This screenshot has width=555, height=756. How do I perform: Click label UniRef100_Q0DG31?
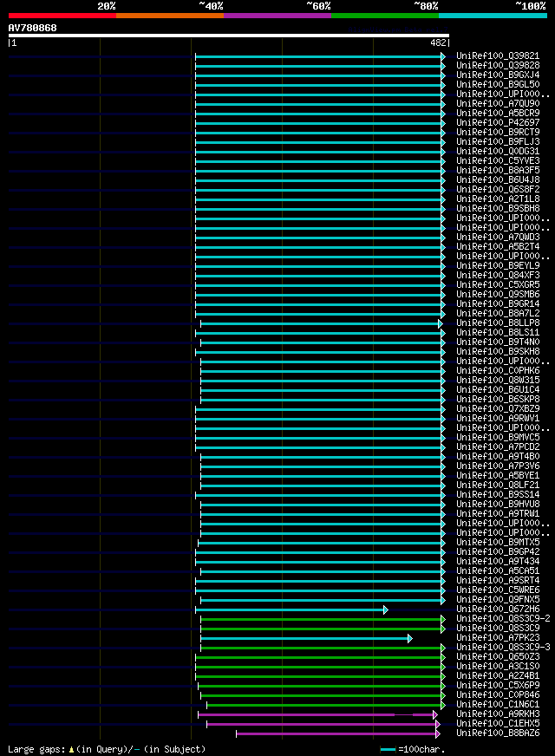tap(498, 152)
